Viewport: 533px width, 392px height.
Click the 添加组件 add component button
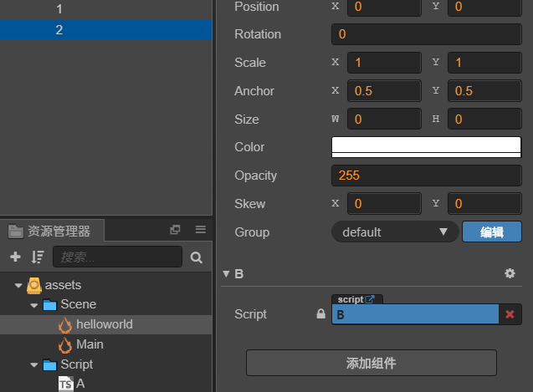(372, 363)
